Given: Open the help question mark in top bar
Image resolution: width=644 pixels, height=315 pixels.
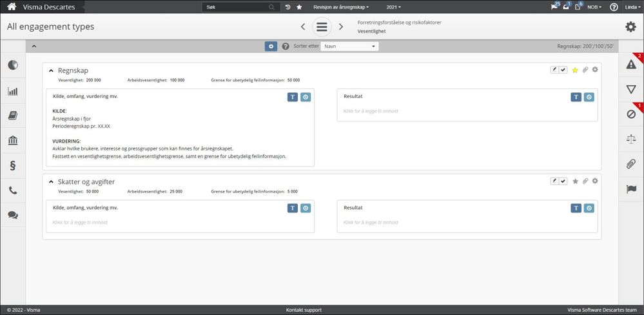Looking at the screenshot, I should [614, 7].
